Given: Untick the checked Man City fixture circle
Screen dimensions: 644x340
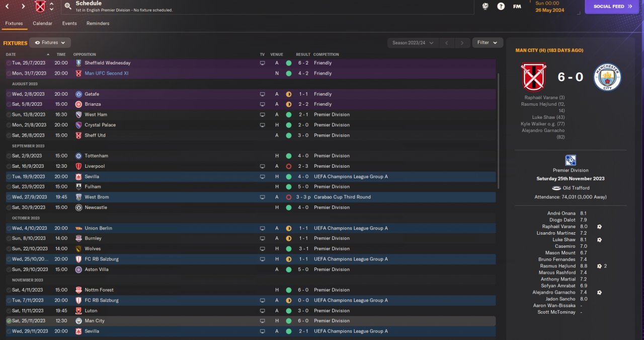Looking at the screenshot, I should click(x=9, y=321).
